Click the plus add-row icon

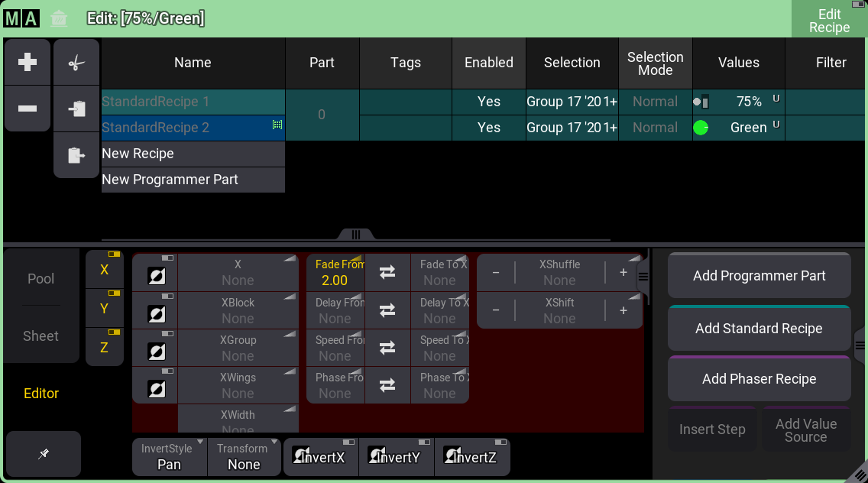tap(28, 62)
